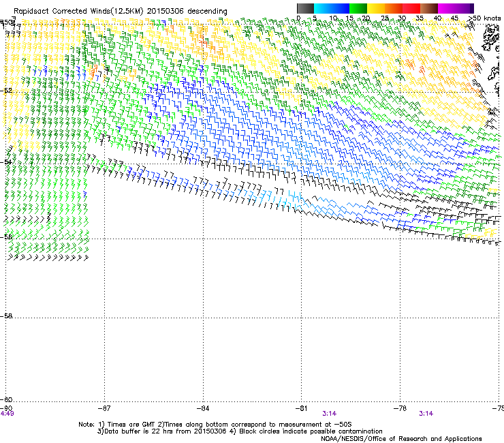Screen dimensions: 504x443
Task: Click the -52 latitude axis label
Action: pyautogui.click(x=6, y=91)
